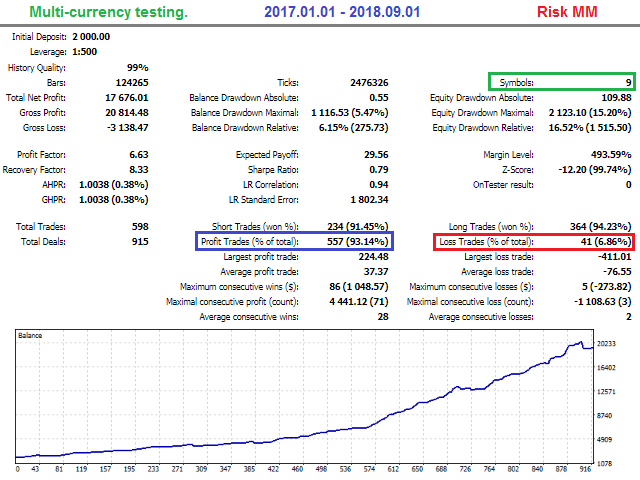
Task: Select Average profit trade value 37.37
Action: [376, 272]
